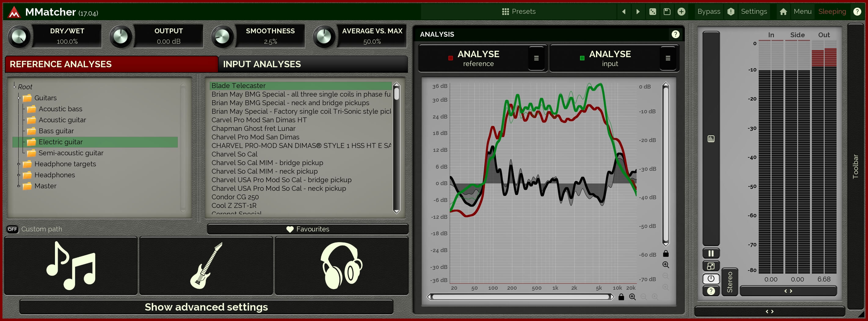Open the vertical Toolbar tab
This screenshot has width=868, height=321.
tap(855, 166)
